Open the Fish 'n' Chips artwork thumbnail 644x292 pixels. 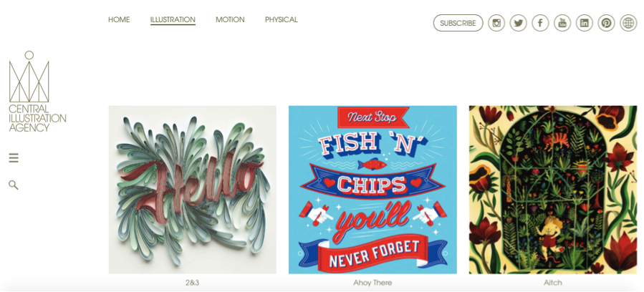(x=373, y=190)
